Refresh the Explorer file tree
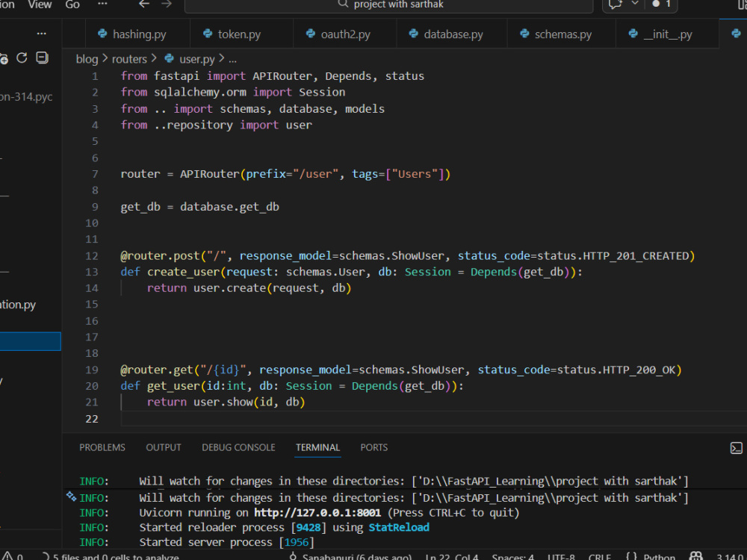Screen dimensions: 747x560 [22, 58]
